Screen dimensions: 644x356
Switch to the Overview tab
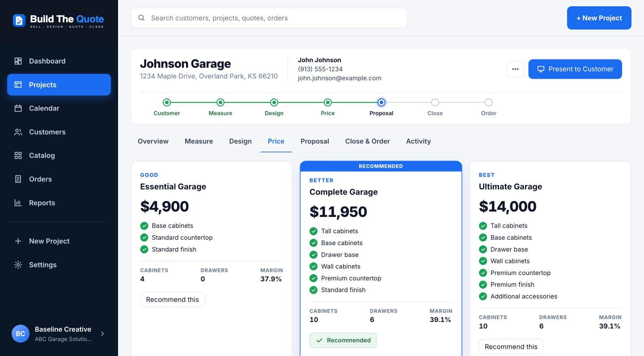pyautogui.click(x=153, y=141)
